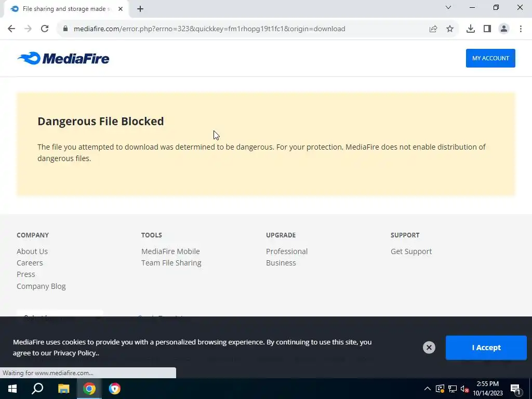The height and width of the screenshot is (399, 532).
Task: Open the Get Support link
Action: pyautogui.click(x=411, y=251)
